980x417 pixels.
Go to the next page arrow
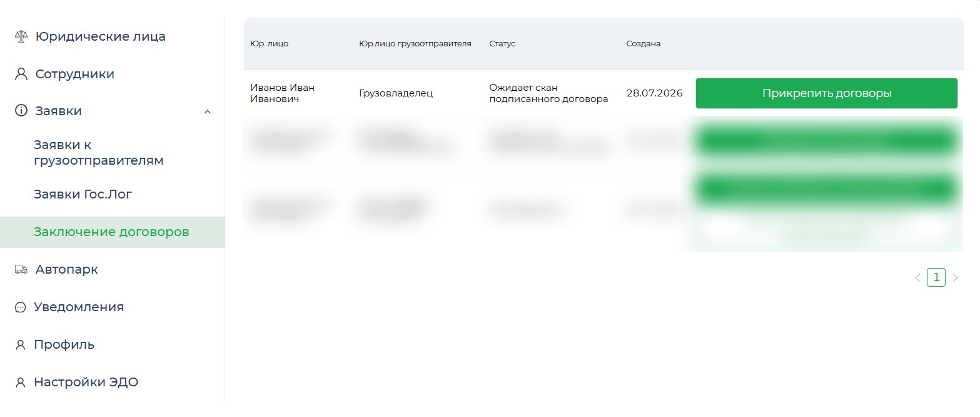pyautogui.click(x=955, y=277)
